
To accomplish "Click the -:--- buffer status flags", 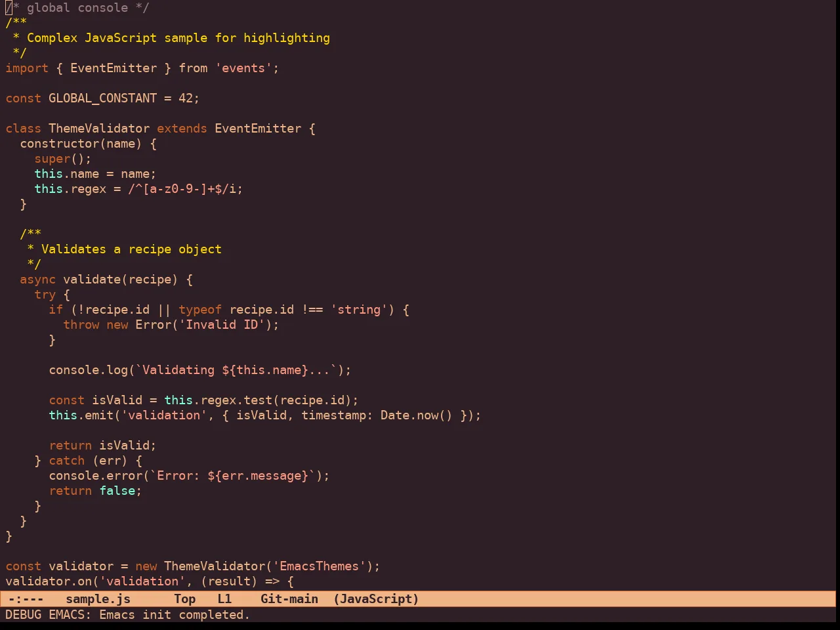I will point(26,599).
